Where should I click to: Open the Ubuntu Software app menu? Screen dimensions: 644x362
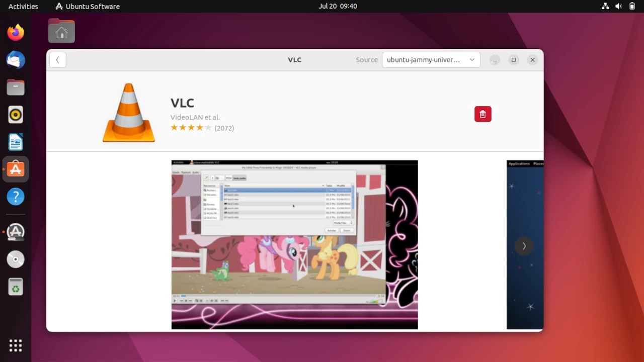88,6
